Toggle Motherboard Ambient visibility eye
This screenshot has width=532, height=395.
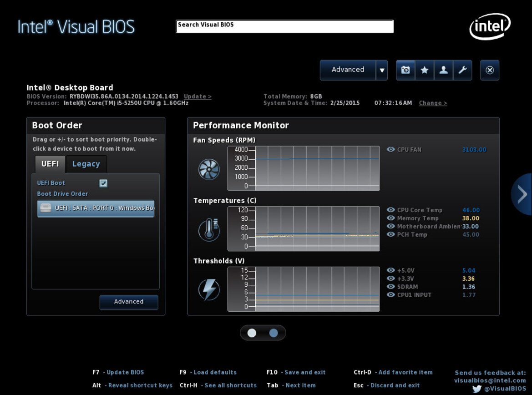(x=390, y=226)
